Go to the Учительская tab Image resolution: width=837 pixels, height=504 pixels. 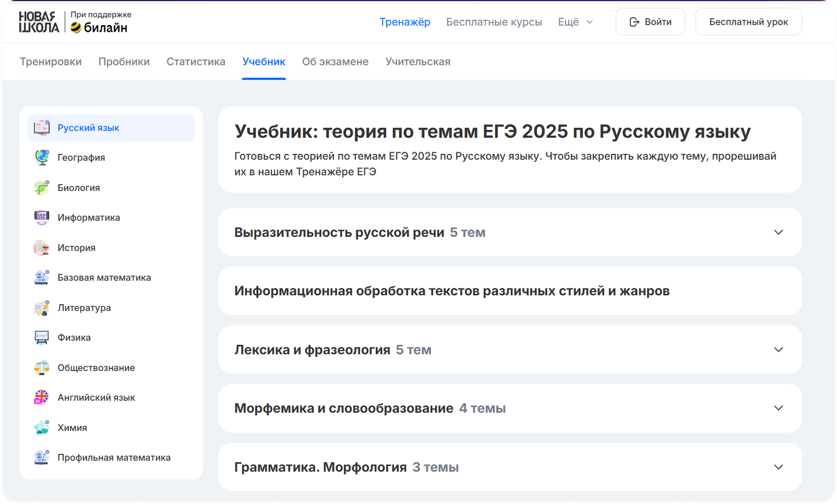coord(418,62)
